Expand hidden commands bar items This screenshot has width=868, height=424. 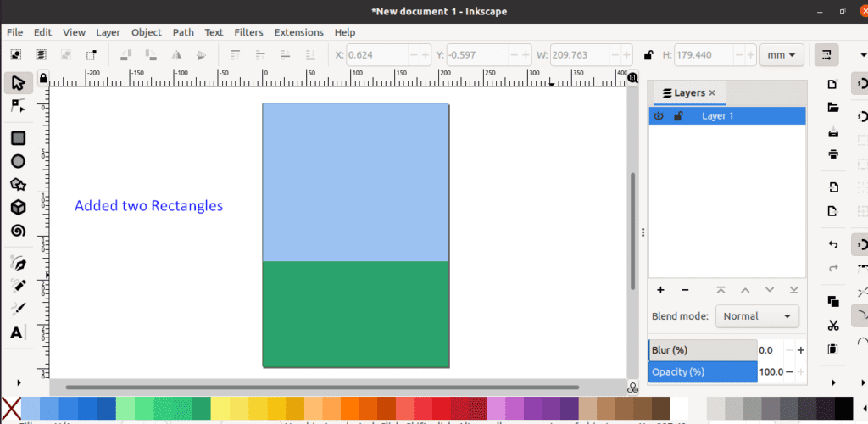coord(832,382)
